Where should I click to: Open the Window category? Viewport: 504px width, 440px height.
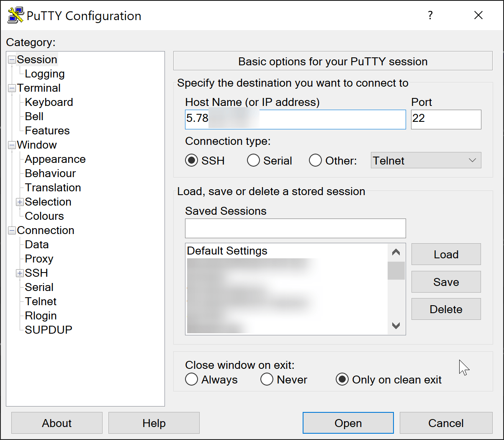pyautogui.click(x=37, y=145)
